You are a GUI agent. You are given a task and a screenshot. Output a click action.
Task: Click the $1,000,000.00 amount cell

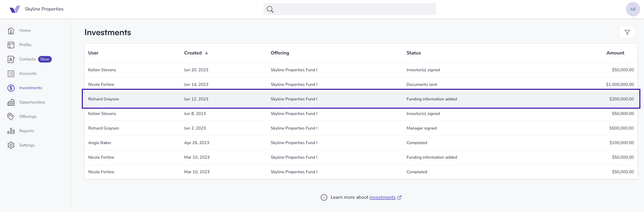pos(620,84)
